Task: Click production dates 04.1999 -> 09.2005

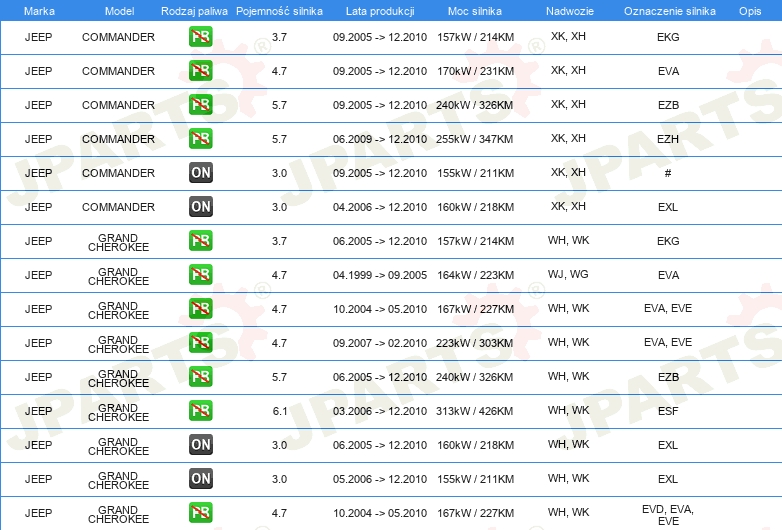Action: [380, 275]
